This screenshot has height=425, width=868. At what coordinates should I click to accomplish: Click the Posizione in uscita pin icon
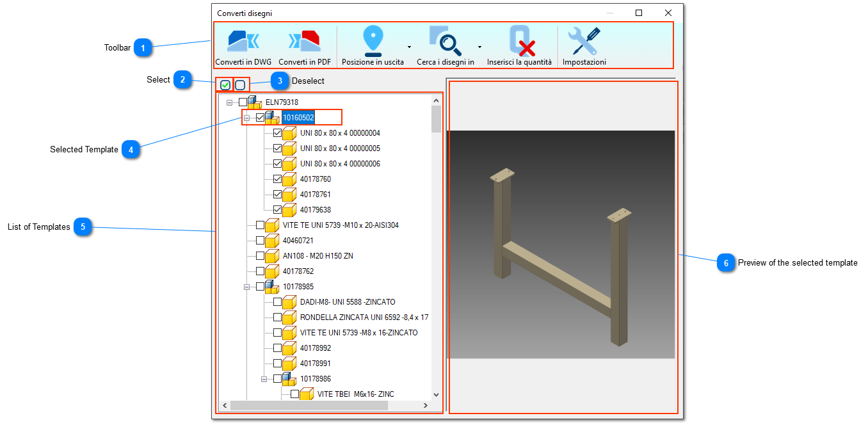click(x=373, y=41)
